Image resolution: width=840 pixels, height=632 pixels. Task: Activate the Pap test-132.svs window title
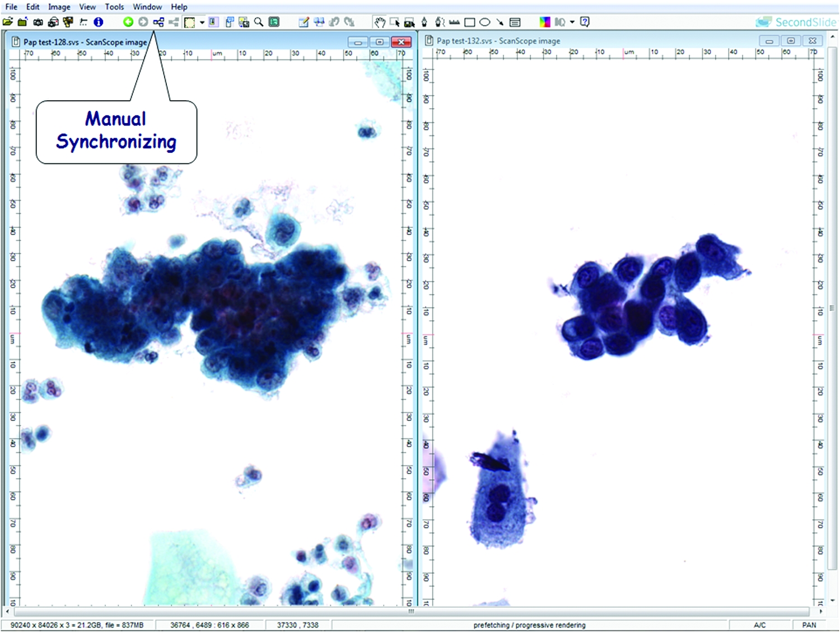[x=498, y=41]
